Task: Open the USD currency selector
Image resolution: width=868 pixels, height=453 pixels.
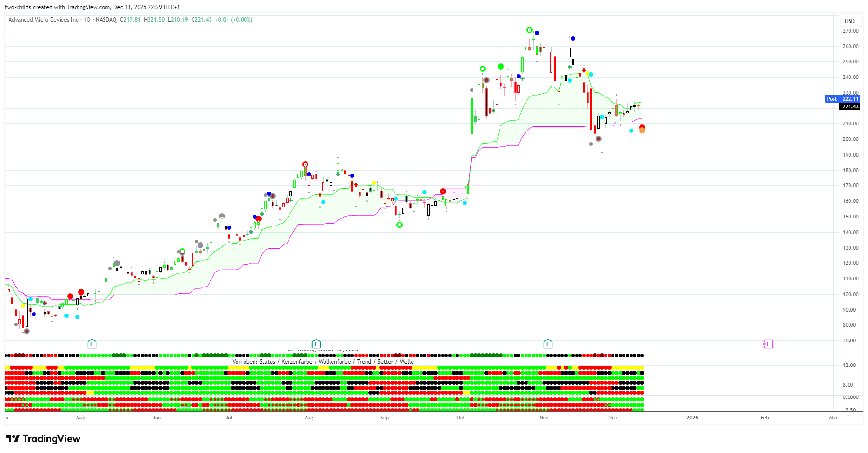Action: [x=850, y=21]
